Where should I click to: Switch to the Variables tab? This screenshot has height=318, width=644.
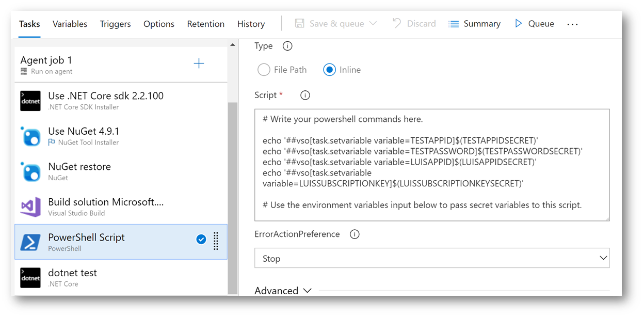tap(70, 24)
